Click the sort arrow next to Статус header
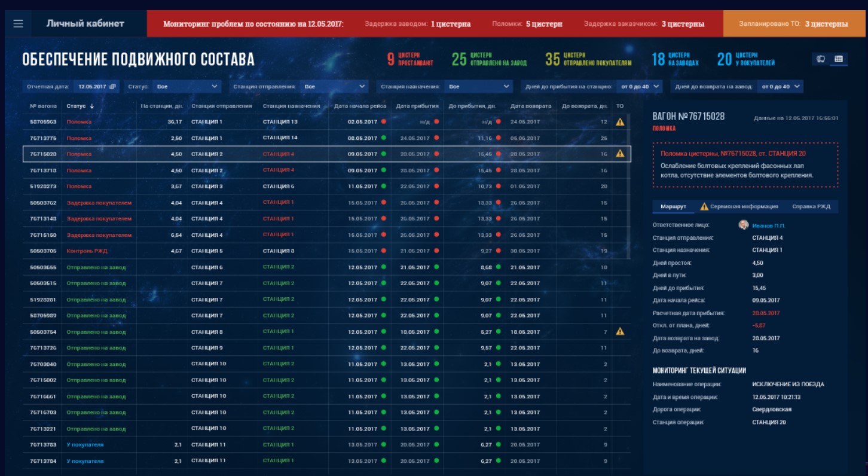868x476 pixels. pyautogui.click(x=92, y=106)
